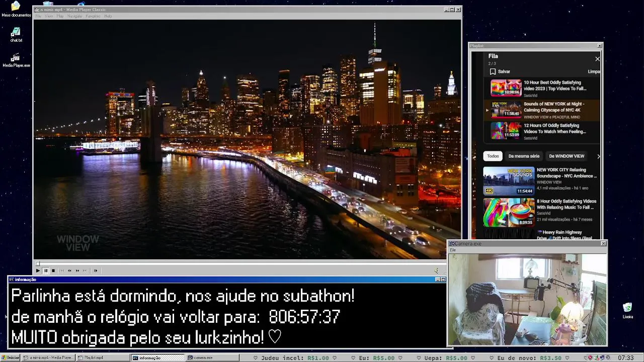Open the Favorites menu in Media Player Classic
Image resolution: width=644 pixels, height=362 pixels.
coord(93,16)
